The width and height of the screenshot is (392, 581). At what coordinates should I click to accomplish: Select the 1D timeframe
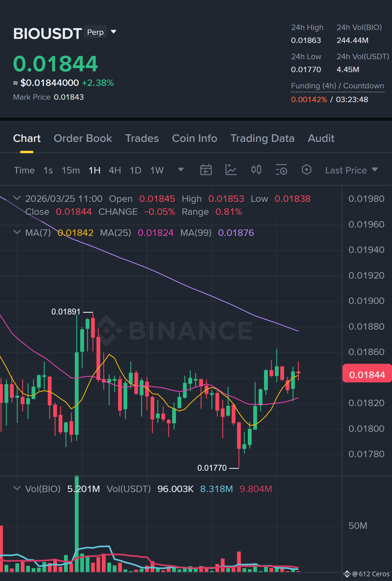(x=135, y=170)
